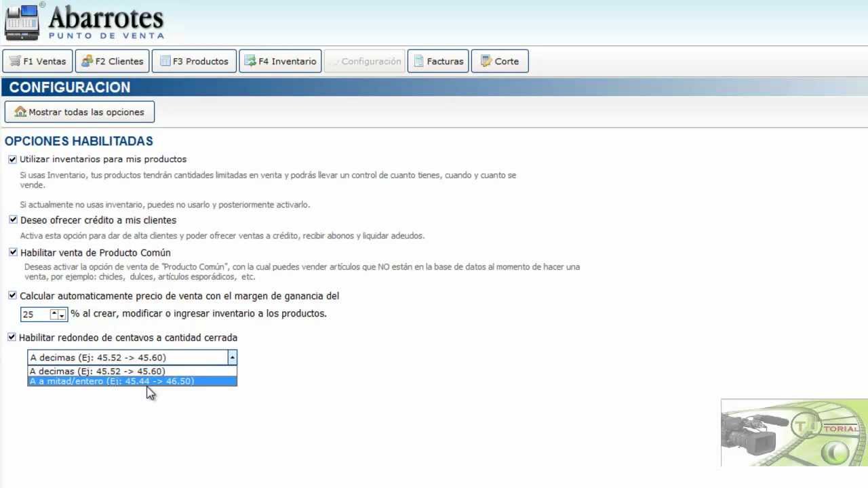Open the F2 Clientes section
Screen dimensions: 868x488
click(112, 61)
